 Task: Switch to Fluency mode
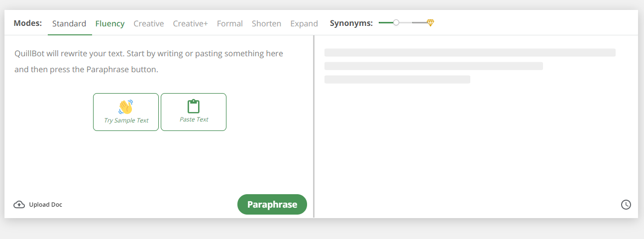(x=110, y=23)
